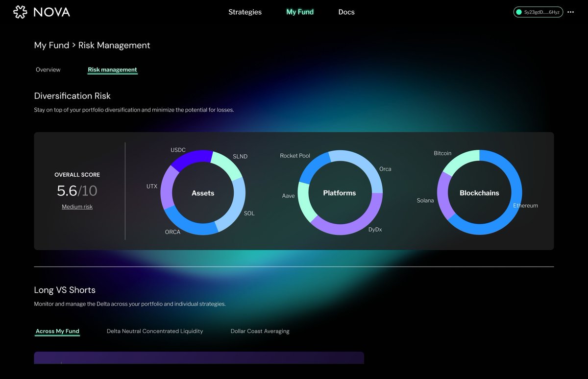Screen dimensions: 588x379
Task: Click the Medium risk link
Action: (77, 207)
